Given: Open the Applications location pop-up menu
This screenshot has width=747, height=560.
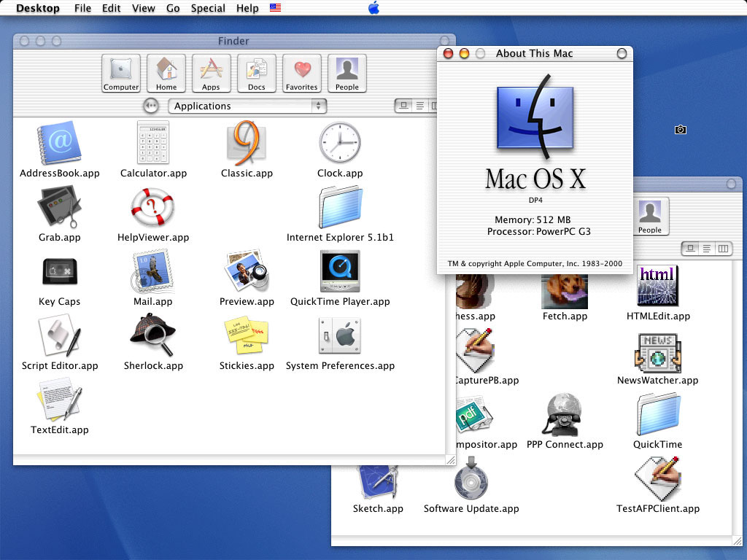Looking at the screenshot, I should 247,106.
